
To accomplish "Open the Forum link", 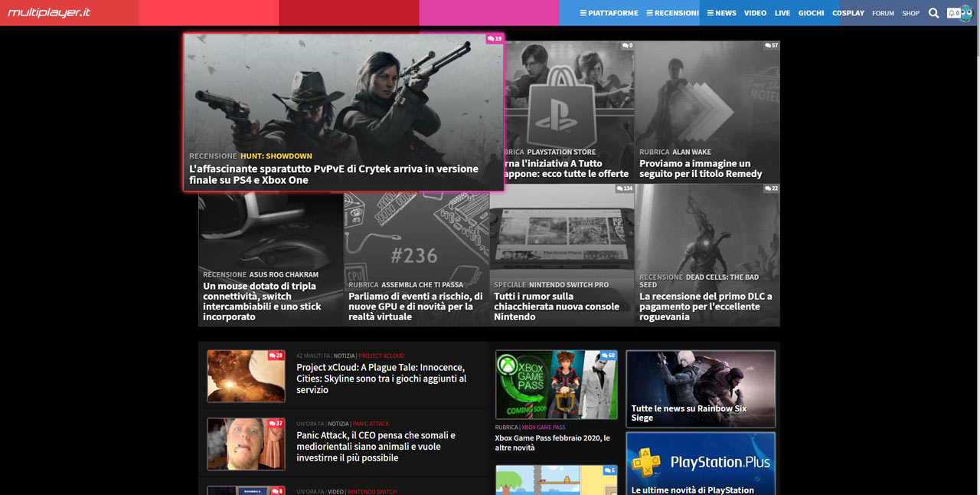I will click(x=883, y=13).
